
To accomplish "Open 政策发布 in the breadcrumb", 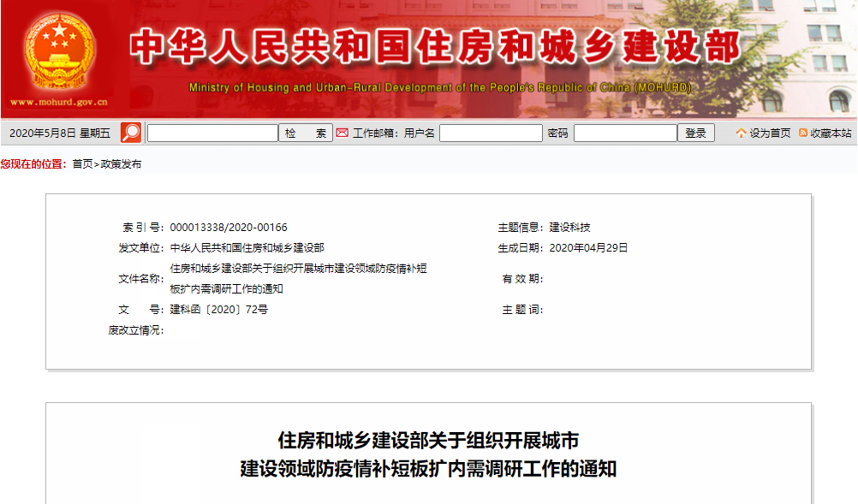I will (121, 164).
